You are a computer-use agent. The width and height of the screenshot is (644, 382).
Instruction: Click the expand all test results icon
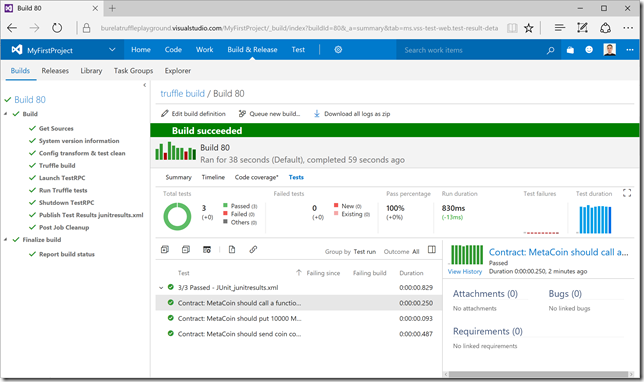(165, 249)
